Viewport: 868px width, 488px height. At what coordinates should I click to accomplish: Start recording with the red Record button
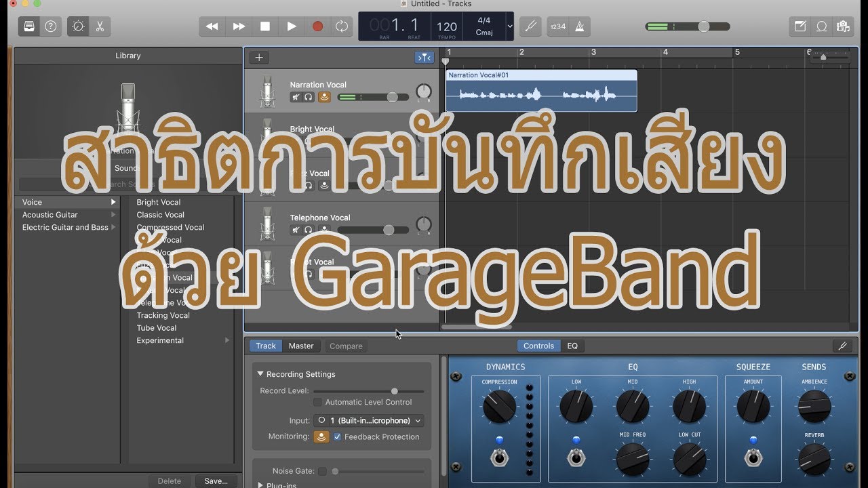[x=317, y=26]
